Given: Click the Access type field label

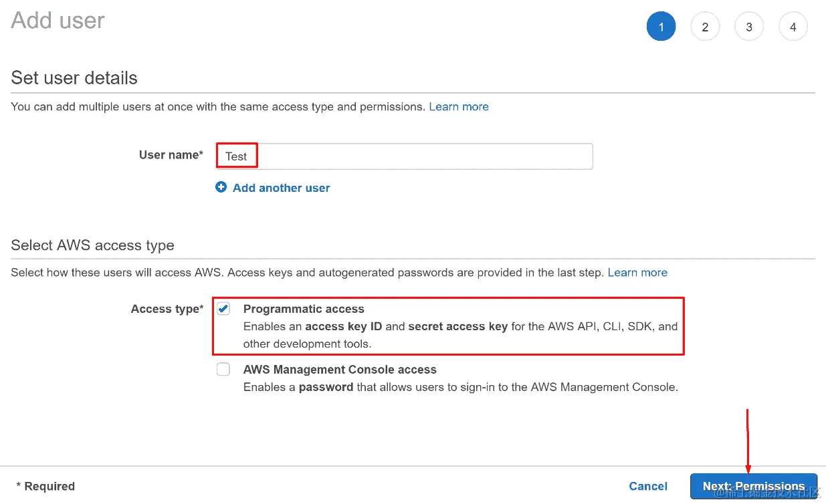Looking at the screenshot, I should click(x=167, y=309).
